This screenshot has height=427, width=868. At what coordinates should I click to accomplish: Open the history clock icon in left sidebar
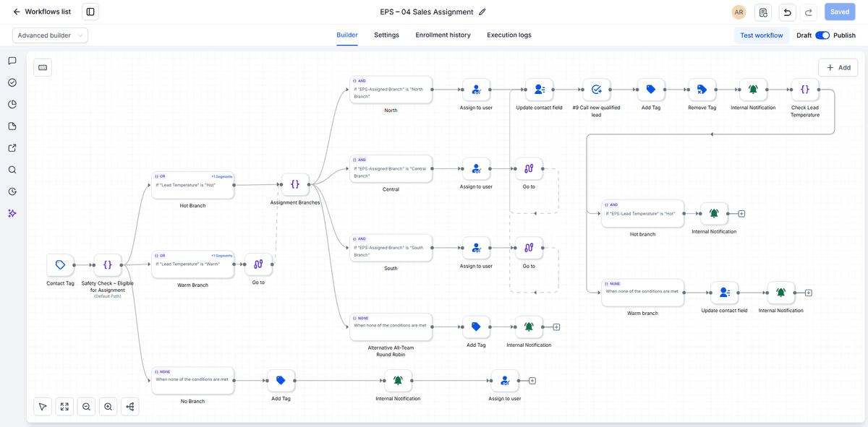click(12, 191)
